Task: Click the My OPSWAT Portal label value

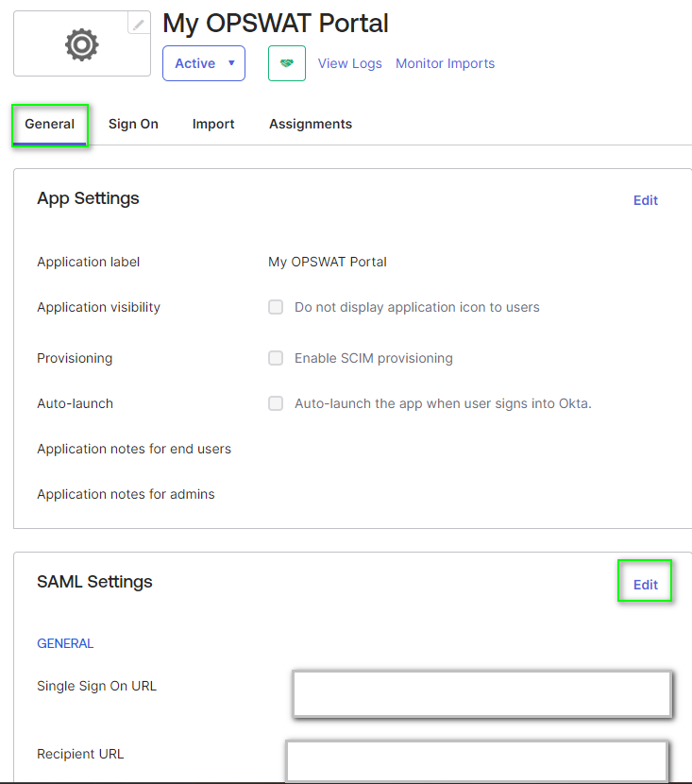Action: (328, 262)
